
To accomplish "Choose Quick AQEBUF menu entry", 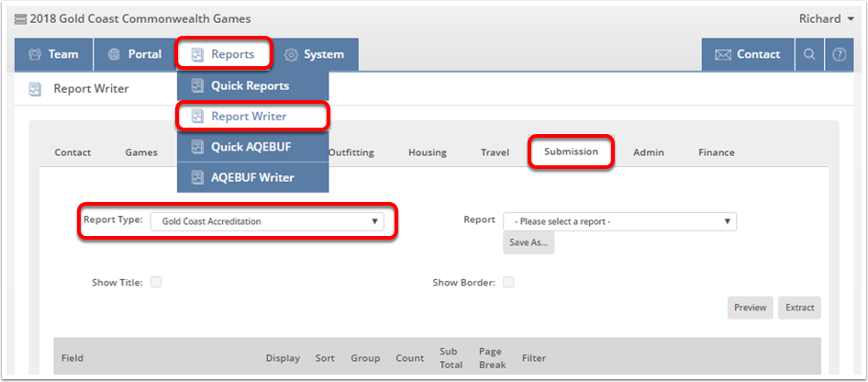I will [253, 147].
